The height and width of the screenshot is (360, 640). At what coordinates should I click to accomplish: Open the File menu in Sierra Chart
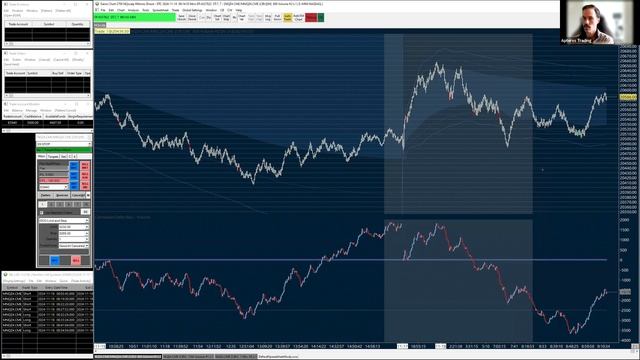coord(103,10)
